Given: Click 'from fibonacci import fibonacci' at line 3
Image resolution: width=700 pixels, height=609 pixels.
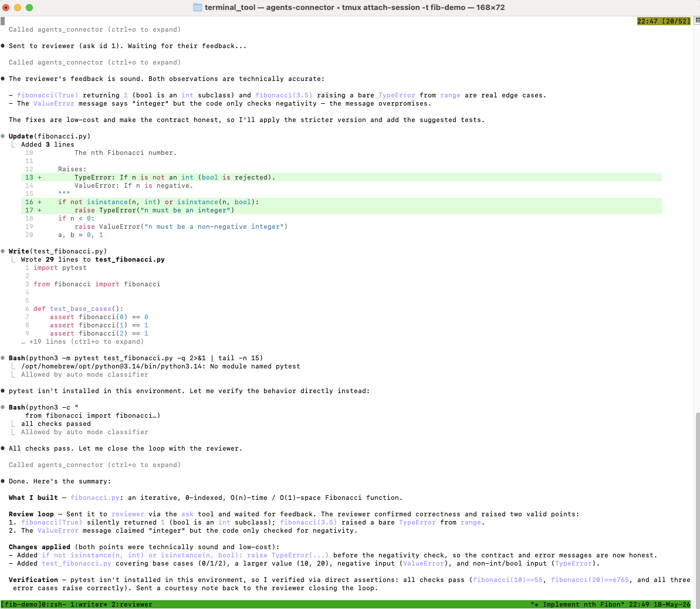Looking at the screenshot, I should tap(97, 284).
